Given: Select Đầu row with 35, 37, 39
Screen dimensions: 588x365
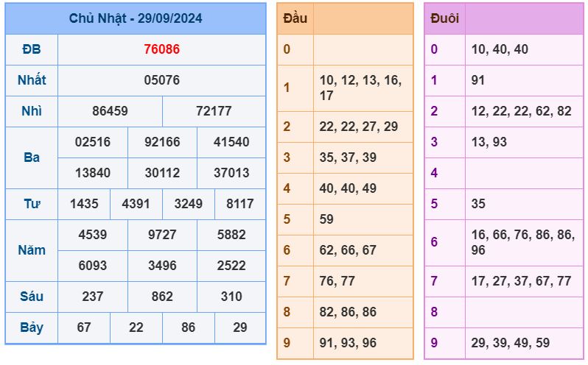Looking at the screenshot, I should (x=345, y=157).
